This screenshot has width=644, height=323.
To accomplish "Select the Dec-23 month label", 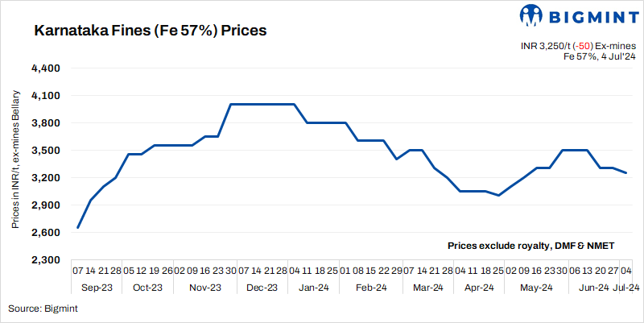I will click(262, 288).
